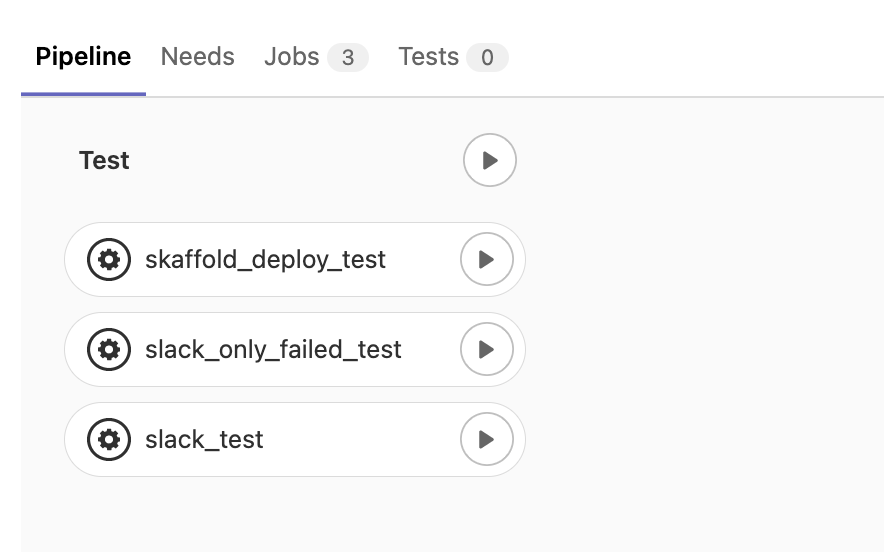Click blank space inside slack_test job pill
Viewport: 884px width, 552px height.
coord(361,439)
